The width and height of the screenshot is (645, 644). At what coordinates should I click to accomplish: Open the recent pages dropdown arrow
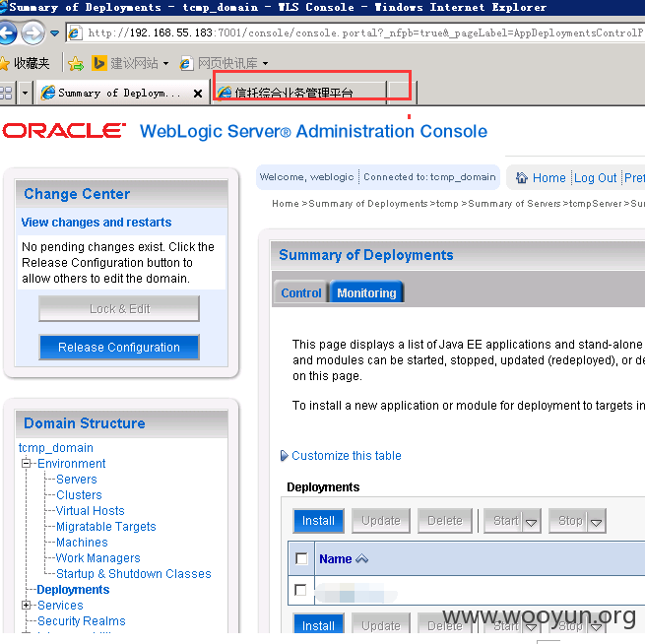tap(54, 32)
